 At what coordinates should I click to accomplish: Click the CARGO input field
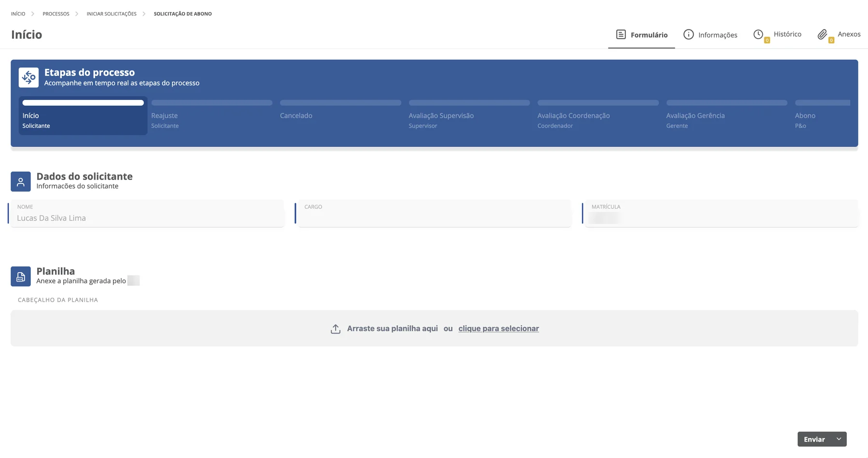434,213
